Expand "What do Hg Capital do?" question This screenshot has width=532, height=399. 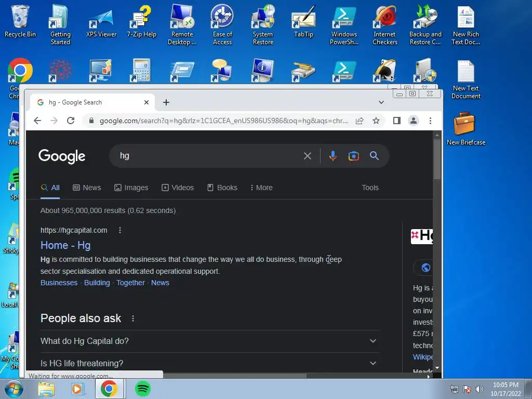[210, 341]
